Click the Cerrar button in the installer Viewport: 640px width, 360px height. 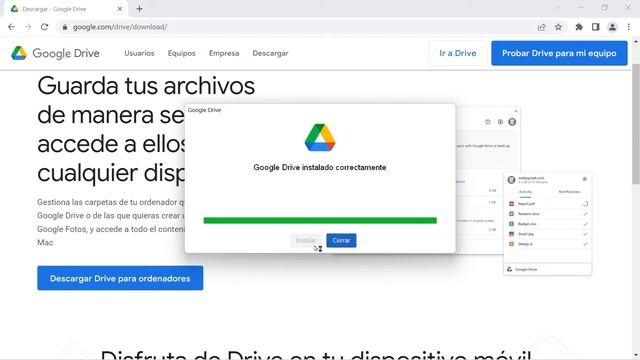(x=341, y=240)
